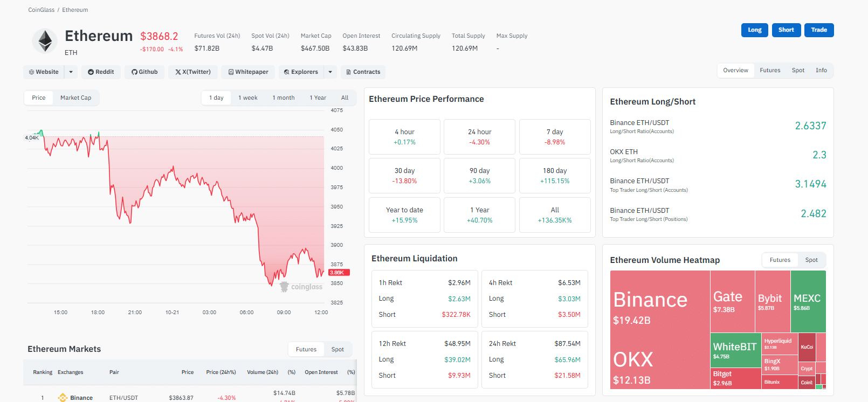Image resolution: width=868 pixels, height=402 pixels.
Task: Switch Ethereum Markets to Spot
Action: click(x=337, y=349)
